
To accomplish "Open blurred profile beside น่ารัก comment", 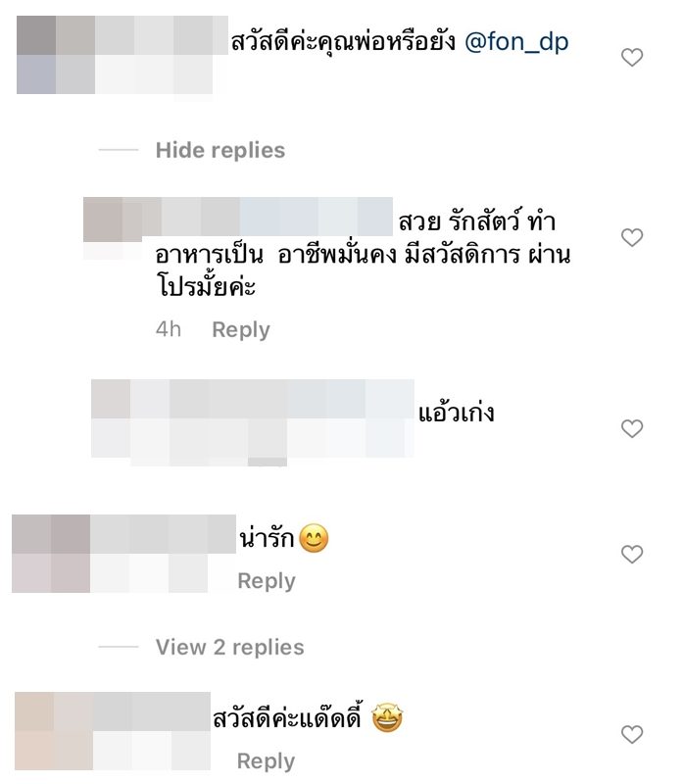I will 123,554.
